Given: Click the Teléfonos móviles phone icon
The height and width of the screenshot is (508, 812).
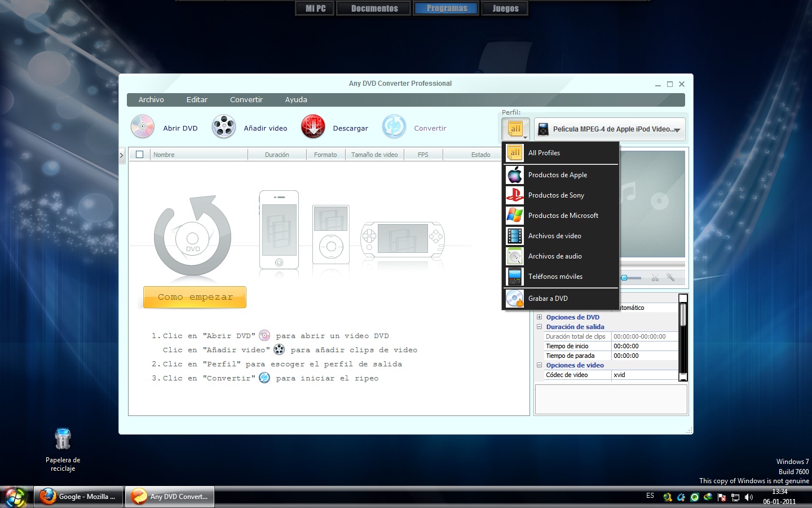Looking at the screenshot, I should click(515, 277).
